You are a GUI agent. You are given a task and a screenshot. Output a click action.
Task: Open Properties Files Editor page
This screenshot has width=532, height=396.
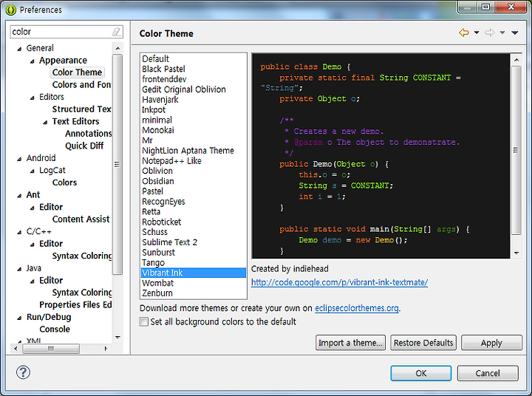pyautogui.click(x=75, y=304)
